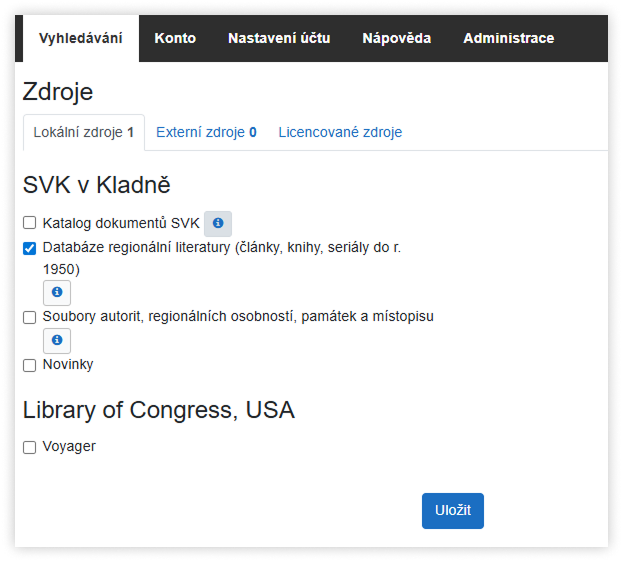This screenshot has height=562, width=623.
Task: Open the Konto menu
Action: pyautogui.click(x=175, y=39)
